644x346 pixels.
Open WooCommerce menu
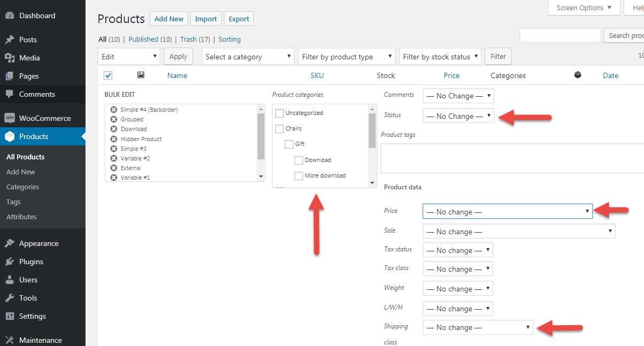point(43,118)
